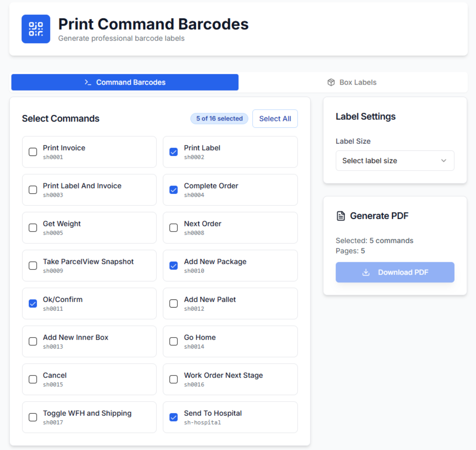
Task: Select the Take ParcelView Snapshot command card
Action: [x=89, y=266]
